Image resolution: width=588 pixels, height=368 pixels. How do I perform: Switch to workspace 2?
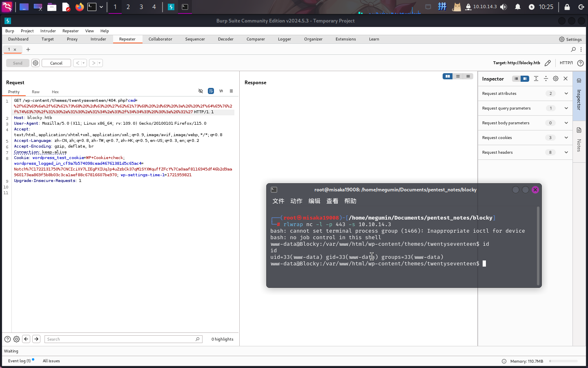click(128, 7)
